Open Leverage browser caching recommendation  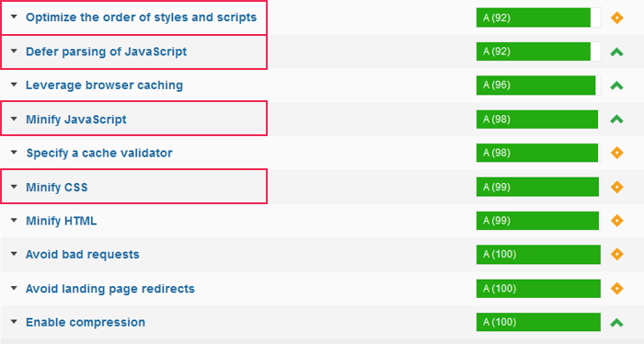click(x=104, y=85)
